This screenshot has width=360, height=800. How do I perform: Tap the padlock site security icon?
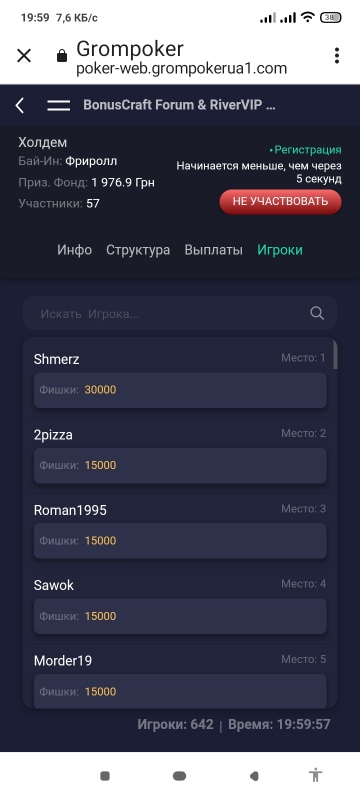62,55
